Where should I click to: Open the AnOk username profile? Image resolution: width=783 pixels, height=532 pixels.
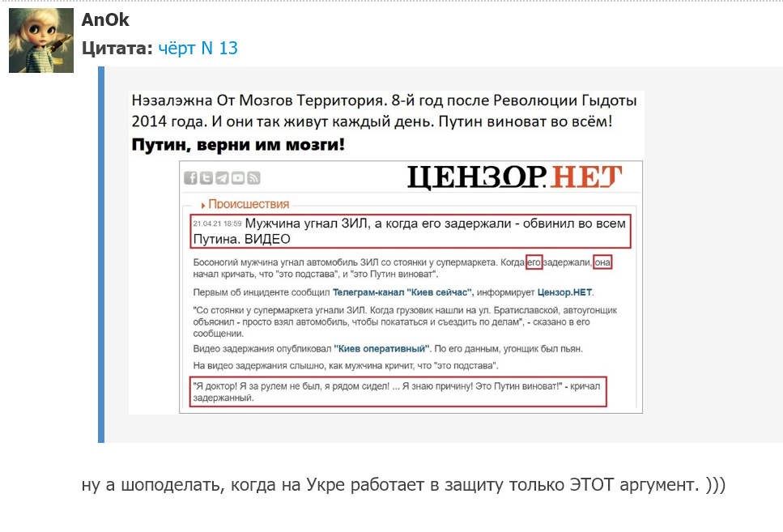point(105,20)
